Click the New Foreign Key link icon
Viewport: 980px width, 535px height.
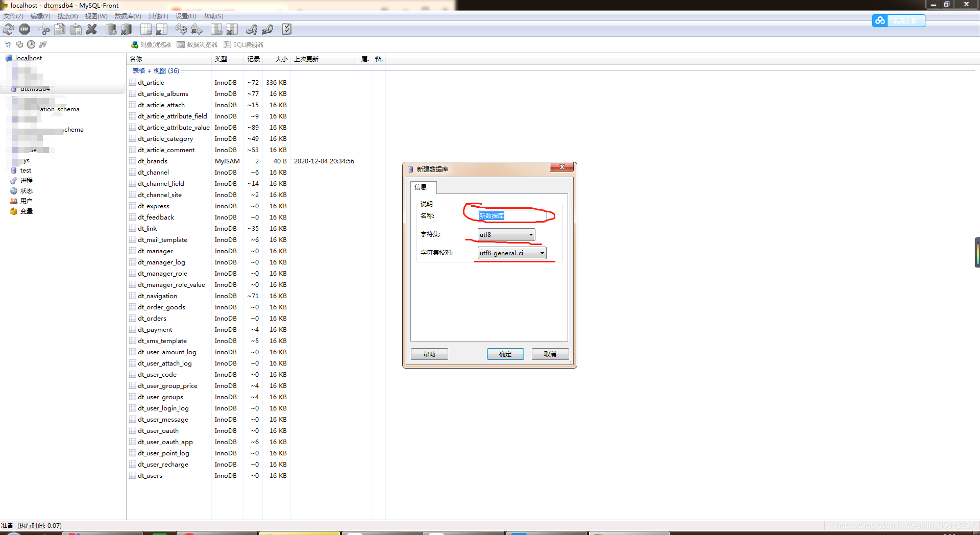[x=252, y=30]
